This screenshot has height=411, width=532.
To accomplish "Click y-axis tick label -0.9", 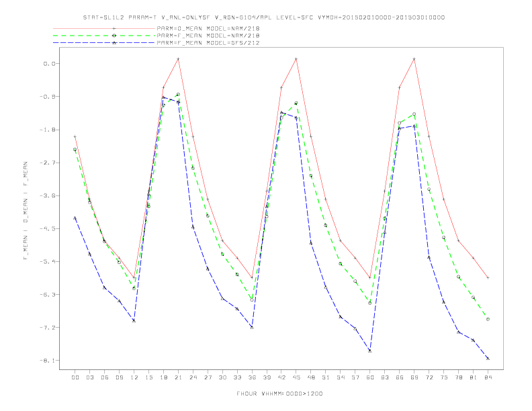I will [46, 97].
